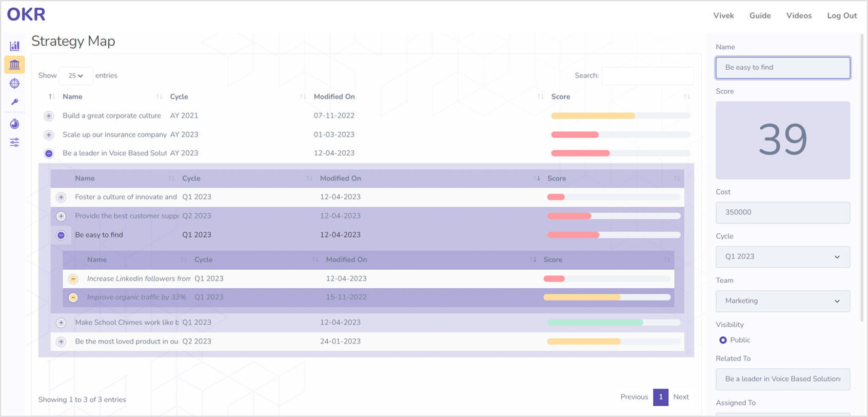Viewport: 868px width, 417px height.
Task: Open the Vivek user menu
Action: pyautogui.click(x=723, y=16)
